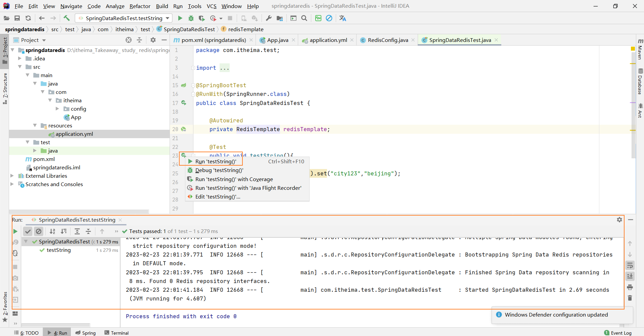Screen dimensions: 644x336
Task: Toggle soft-wrap in the console
Action: 630,265
